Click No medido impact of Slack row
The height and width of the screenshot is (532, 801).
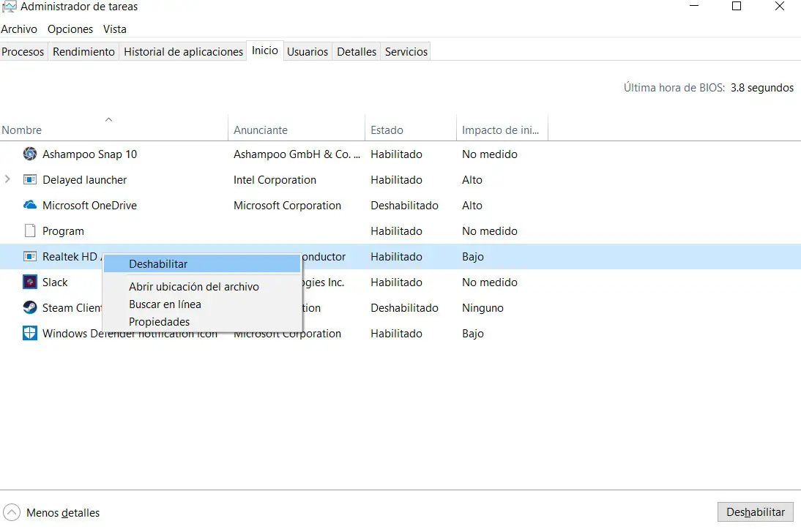[x=489, y=282]
